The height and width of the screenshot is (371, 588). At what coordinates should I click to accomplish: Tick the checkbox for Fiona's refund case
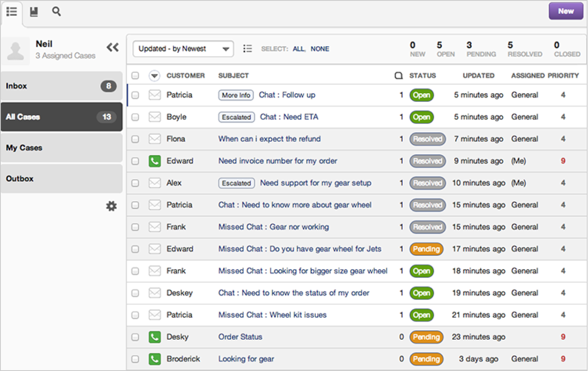[x=135, y=139]
